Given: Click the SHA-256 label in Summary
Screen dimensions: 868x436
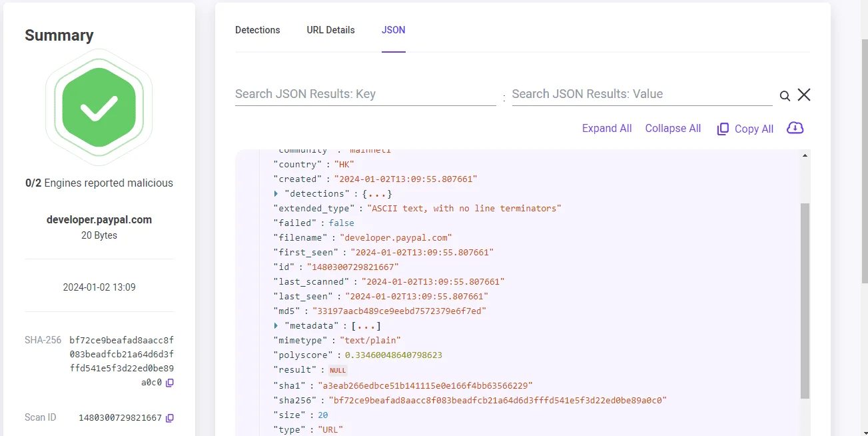Looking at the screenshot, I should point(43,340).
